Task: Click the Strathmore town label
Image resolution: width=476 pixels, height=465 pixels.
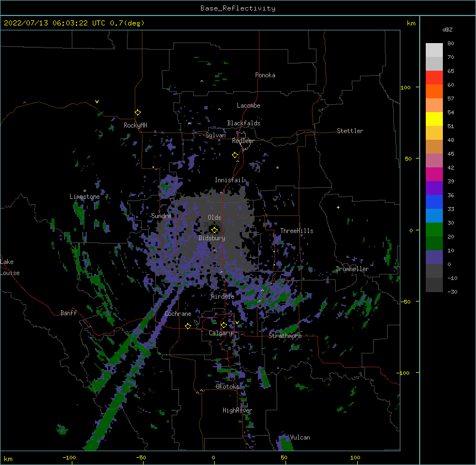Action: (x=285, y=336)
